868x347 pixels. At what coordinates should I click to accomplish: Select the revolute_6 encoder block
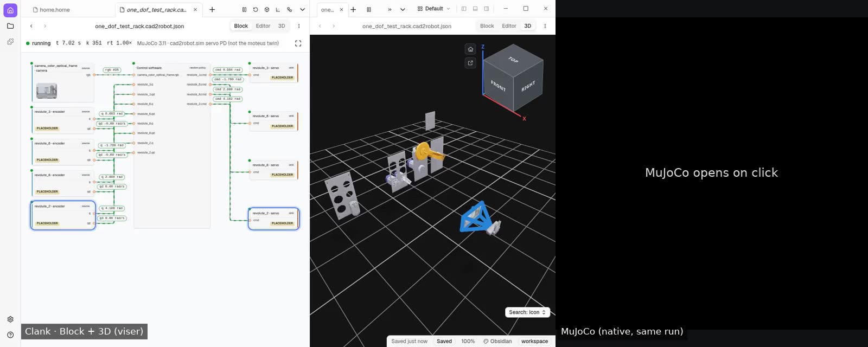pos(63,152)
